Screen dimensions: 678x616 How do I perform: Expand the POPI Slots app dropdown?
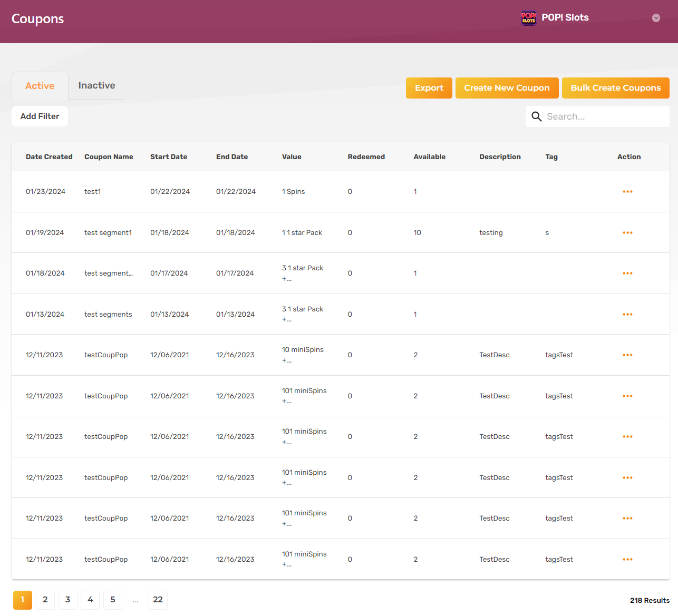click(x=656, y=18)
